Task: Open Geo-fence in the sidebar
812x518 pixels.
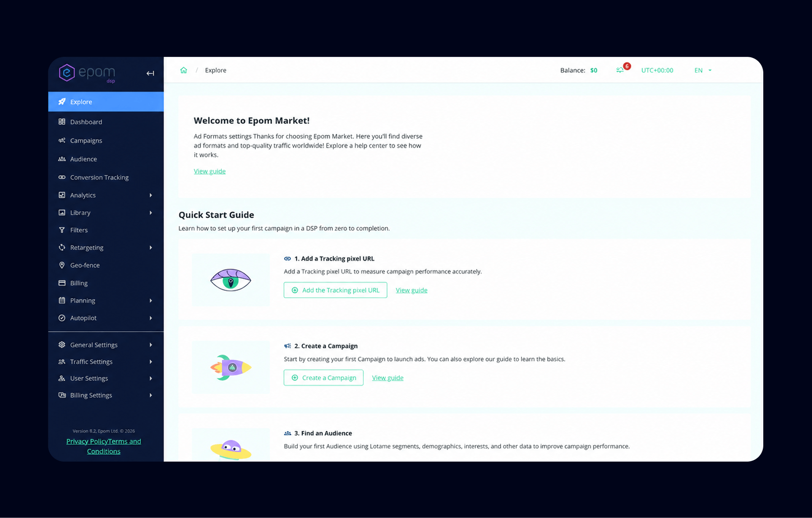Action: 106,265
